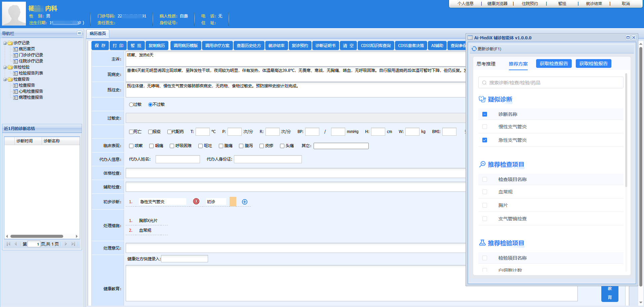Check the 慢性支气管炎 diagnosis checkbox
The width and height of the screenshot is (644, 307).
[x=484, y=127]
